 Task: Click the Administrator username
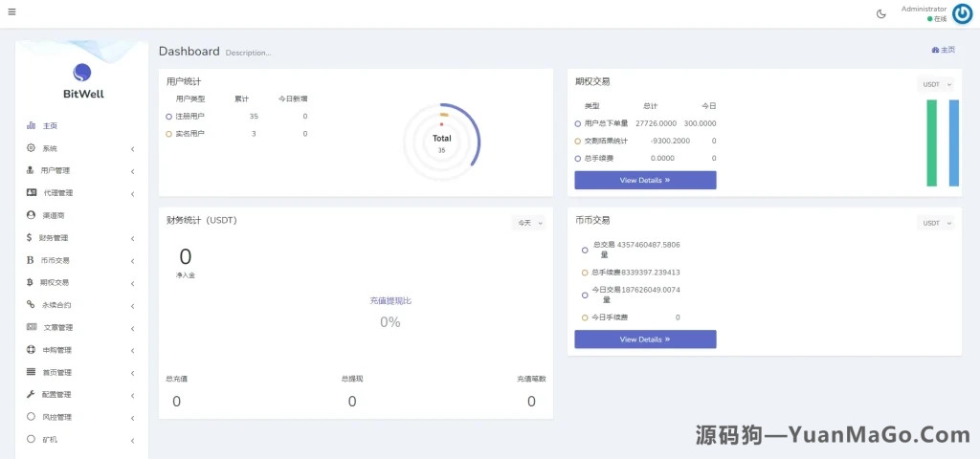[x=924, y=9]
